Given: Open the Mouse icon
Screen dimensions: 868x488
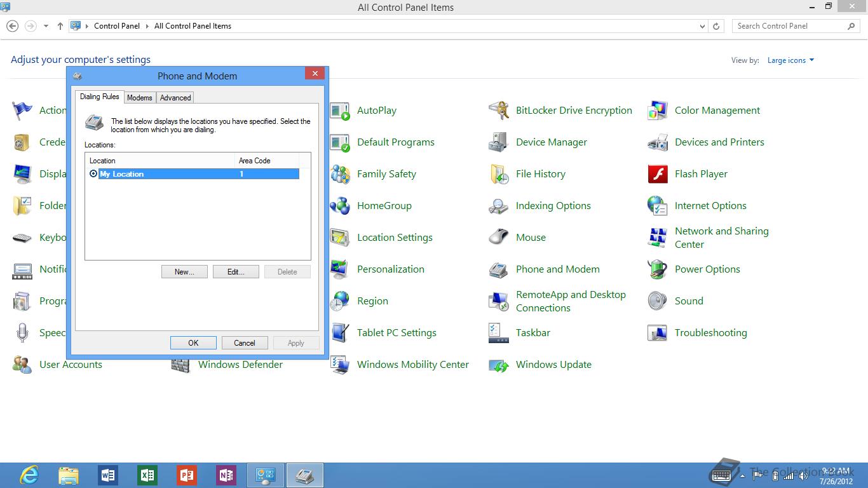Looking at the screenshot, I should click(x=499, y=238).
